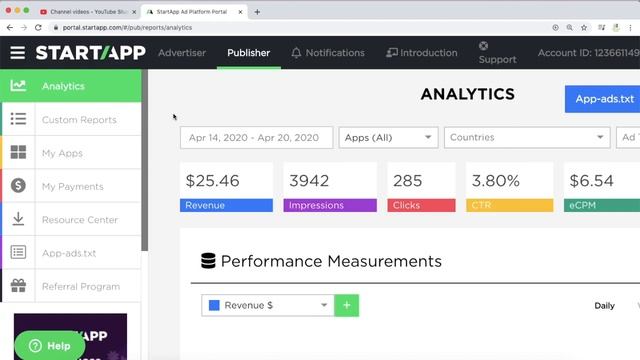Click the green eCPM label bar
Viewport: 640px width, 360px height.
(x=602, y=205)
